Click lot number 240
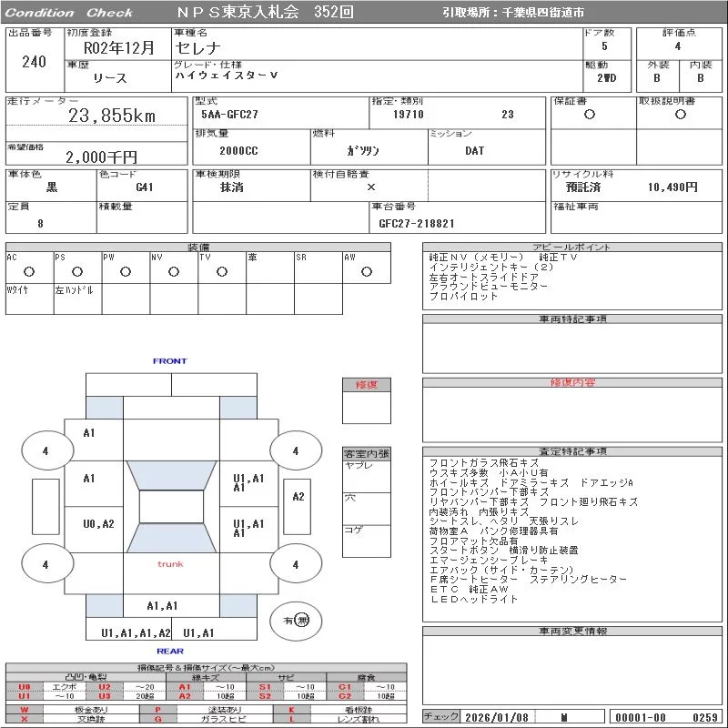The width and height of the screenshot is (728, 728). [34, 62]
